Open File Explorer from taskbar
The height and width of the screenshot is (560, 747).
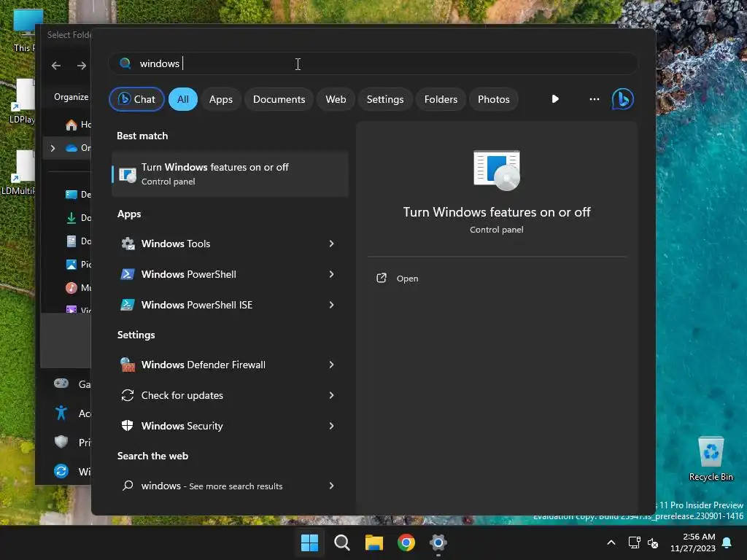[x=374, y=542]
